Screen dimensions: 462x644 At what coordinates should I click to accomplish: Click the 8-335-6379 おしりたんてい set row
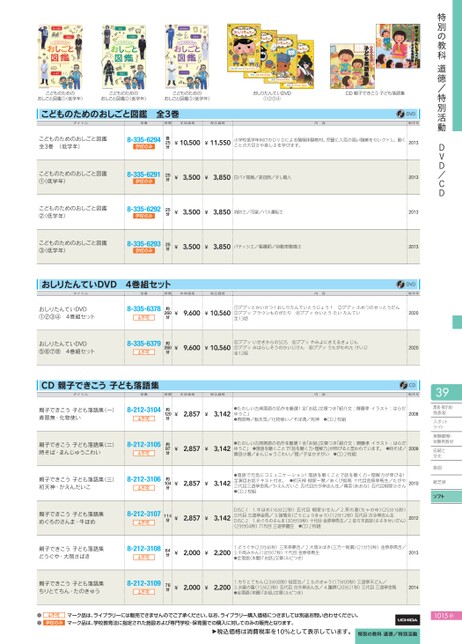point(228,347)
